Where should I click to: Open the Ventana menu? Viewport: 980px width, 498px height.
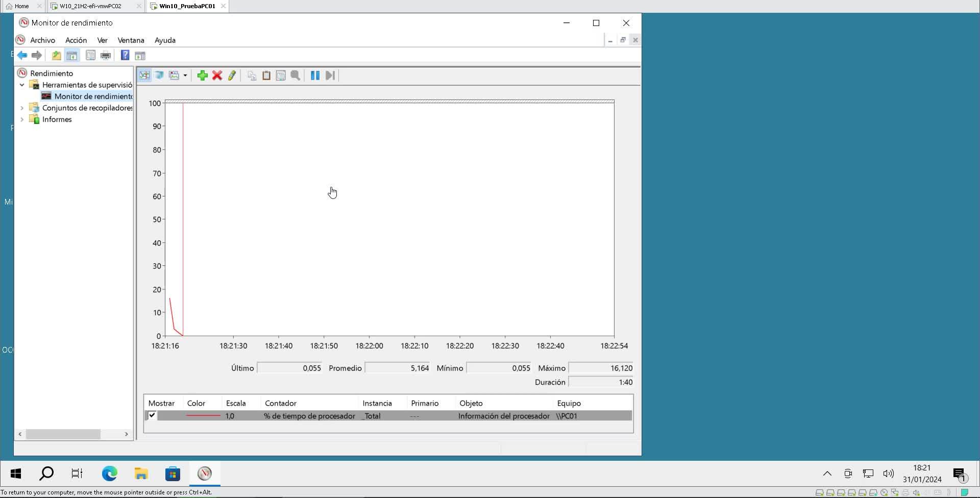[x=131, y=40]
